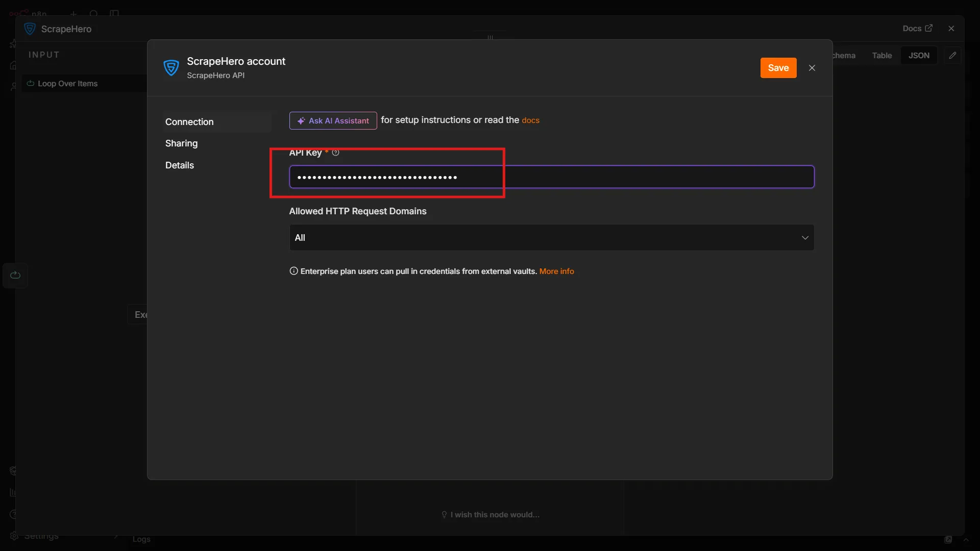Close the ScrapeHero node panel

click(x=951, y=29)
